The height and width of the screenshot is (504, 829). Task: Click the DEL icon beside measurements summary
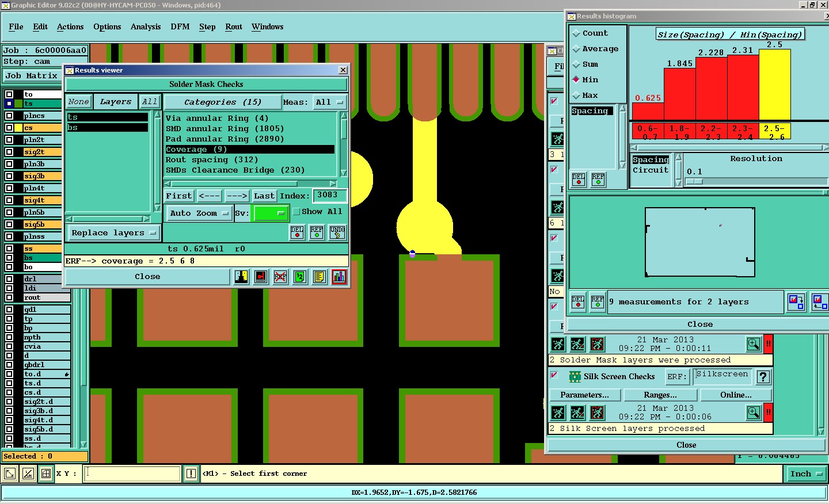click(x=578, y=301)
